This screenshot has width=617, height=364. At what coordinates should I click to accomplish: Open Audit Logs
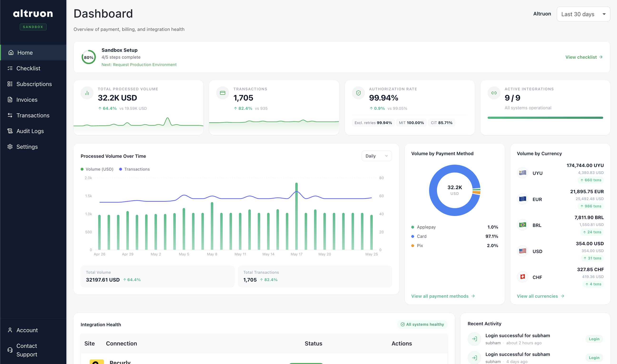pyautogui.click(x=33, y=131)
